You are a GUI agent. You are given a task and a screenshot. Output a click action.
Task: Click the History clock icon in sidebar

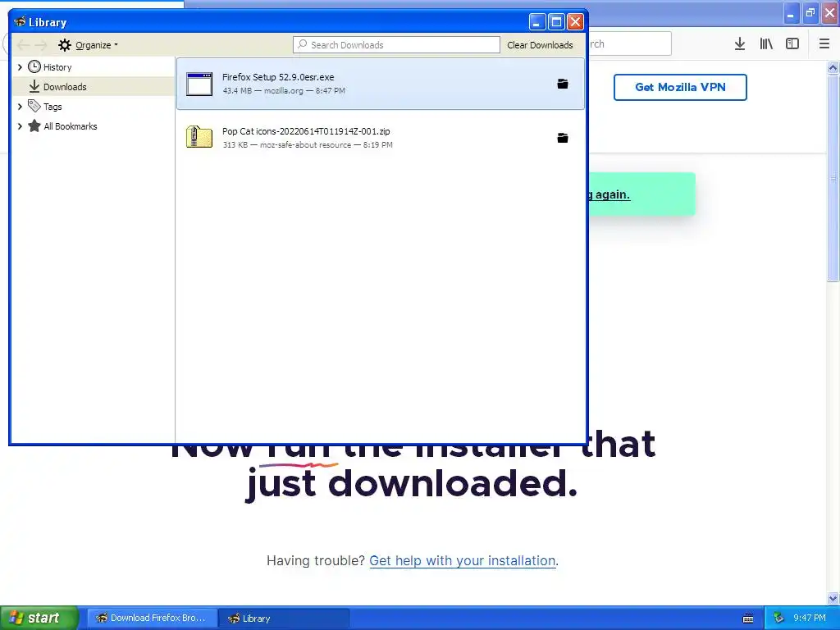point(34,66)
